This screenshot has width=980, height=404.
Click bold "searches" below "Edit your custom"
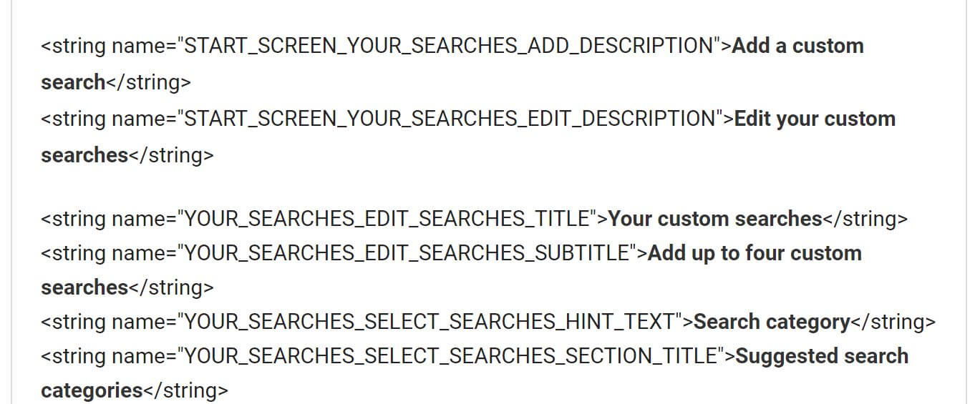[x=84, y=155]
